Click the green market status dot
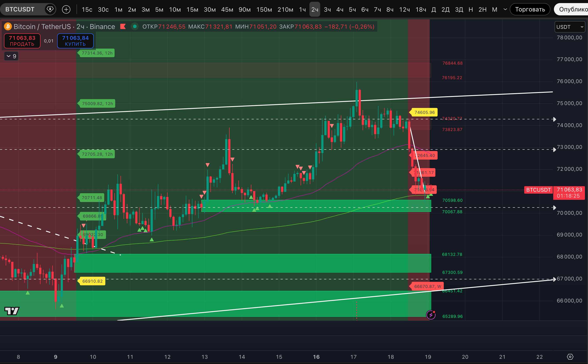Viewport: 588px width, 364px height. [x=135, y=26]
